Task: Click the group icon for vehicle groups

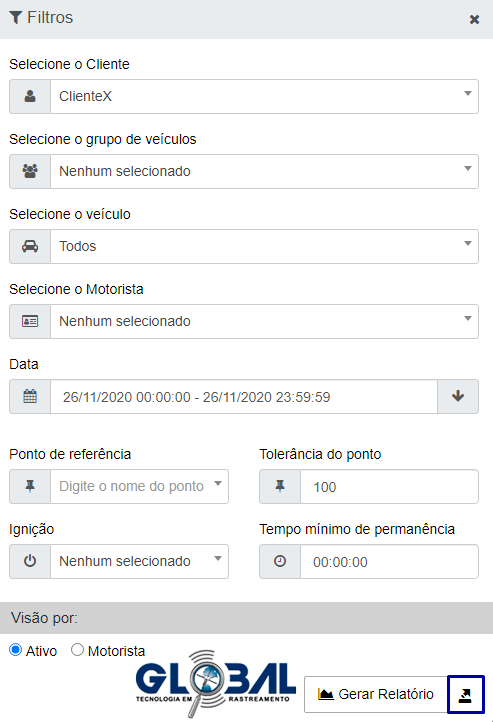Action: click(x=30, y=171)
